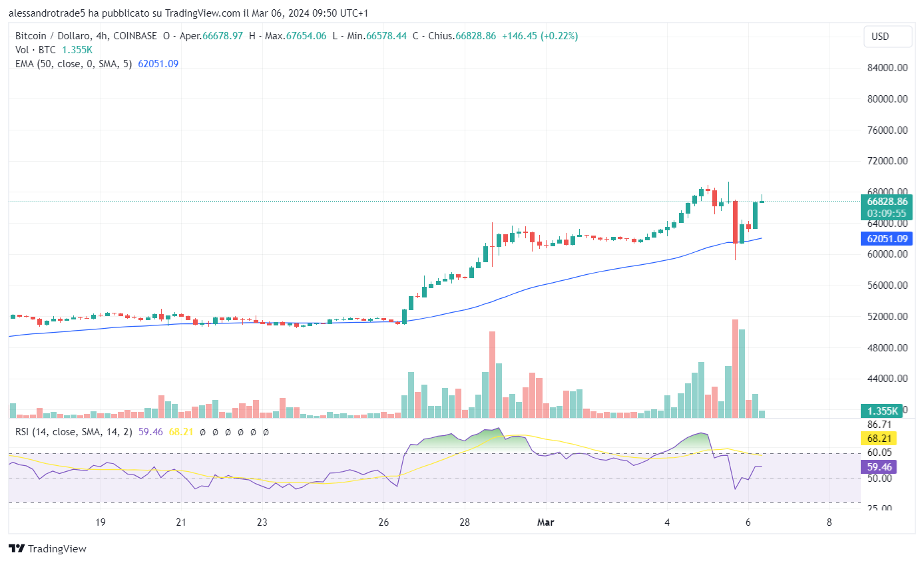Click the 48000.00 price axis label
Viewport: 924px width, 563px height.
coord(887,348)
